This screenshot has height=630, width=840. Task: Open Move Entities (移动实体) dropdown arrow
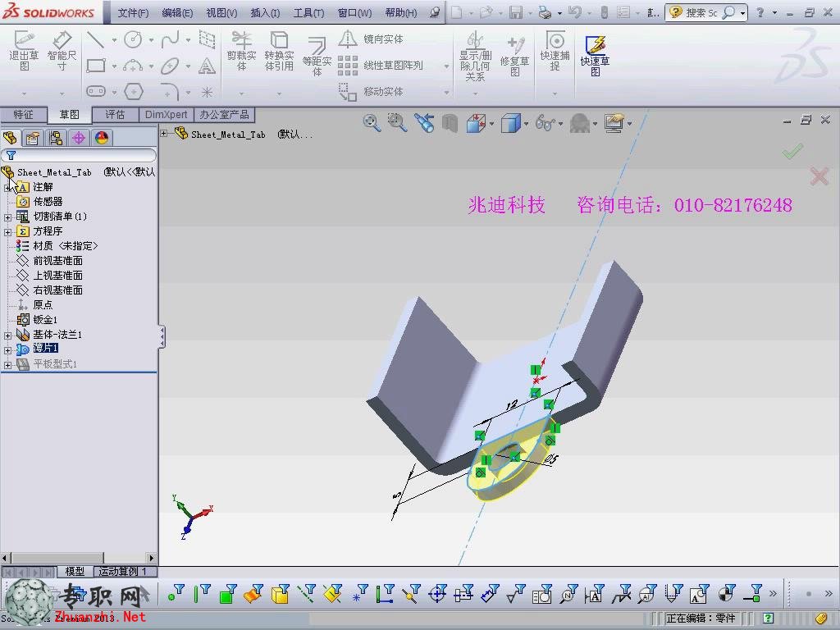pyautogui.click(x=446, y=93)
